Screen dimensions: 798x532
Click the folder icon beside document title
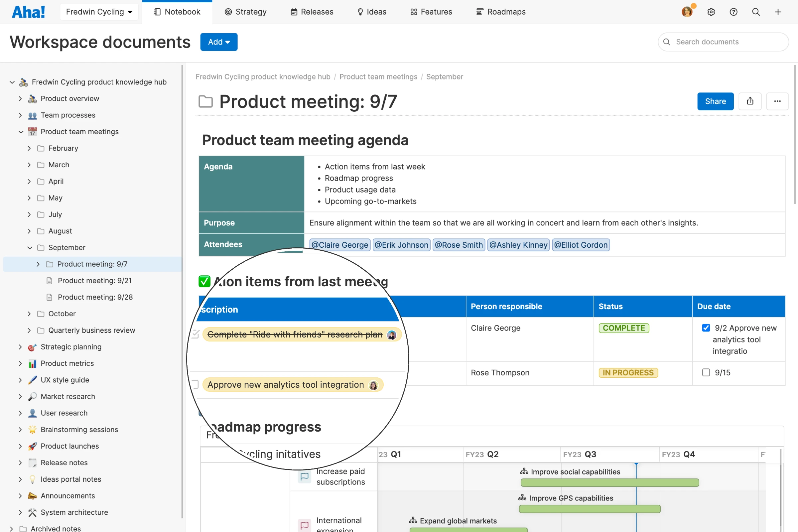[x=205, y=101]
